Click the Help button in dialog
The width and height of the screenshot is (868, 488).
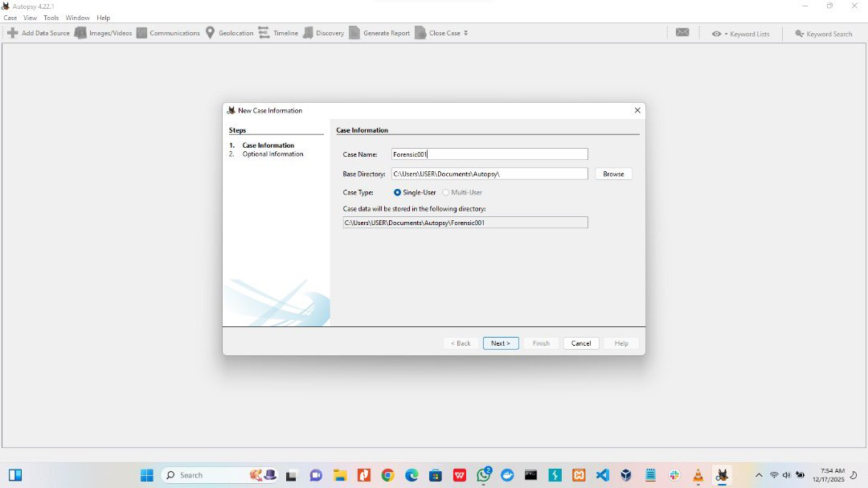[x=621, y=343]
